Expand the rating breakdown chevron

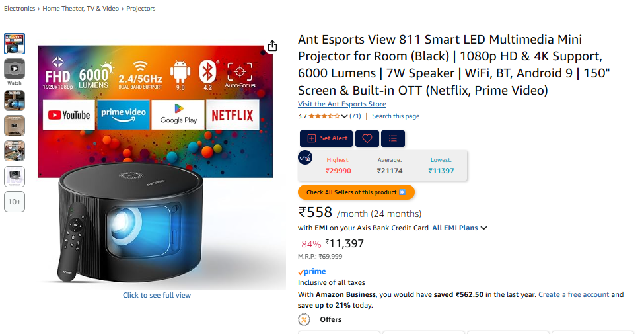pos(344,116)
